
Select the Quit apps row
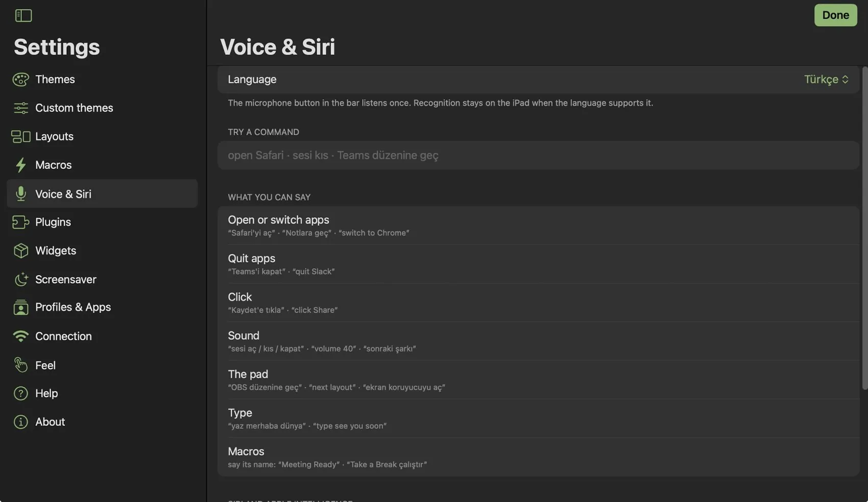pos(538,264)
